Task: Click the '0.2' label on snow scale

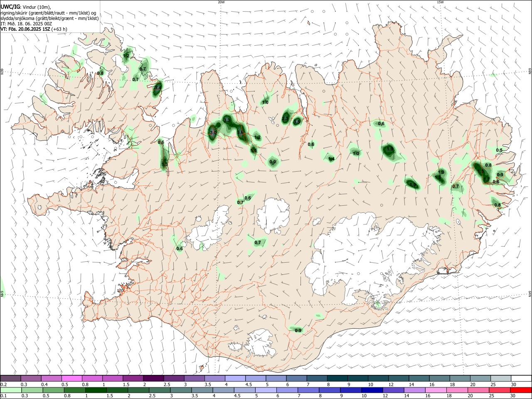Action: [x=4, y=384]
